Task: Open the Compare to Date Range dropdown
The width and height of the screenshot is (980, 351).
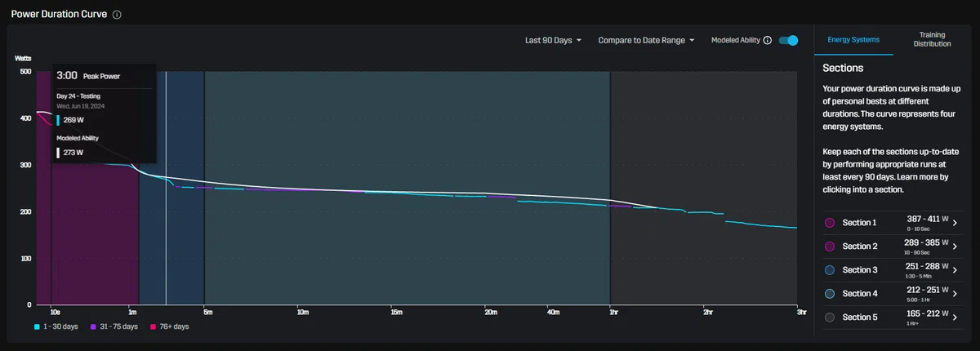Action: click(646, 40)
